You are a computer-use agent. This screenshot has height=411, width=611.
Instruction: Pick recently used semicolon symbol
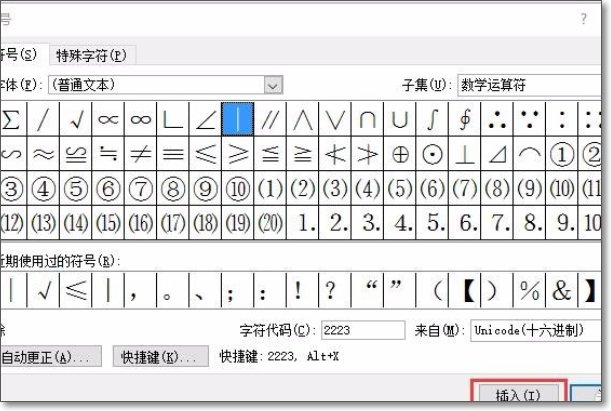pyautogui.click(x=238, y=290)
